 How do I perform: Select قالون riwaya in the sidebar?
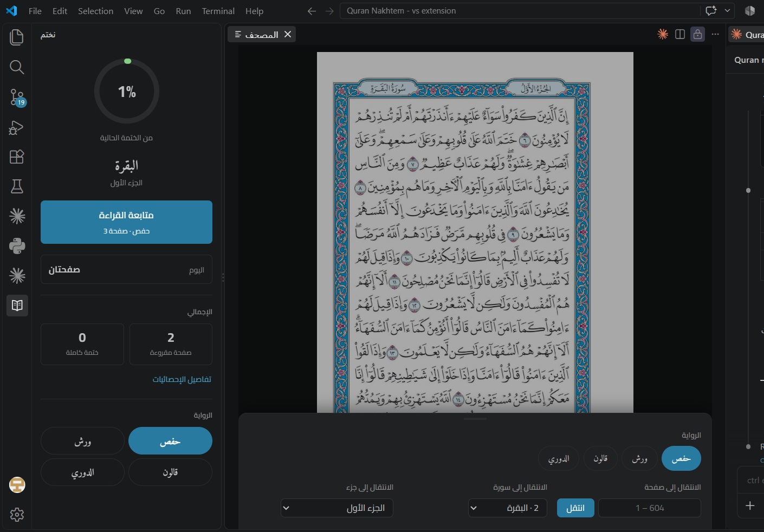(x=170, y=472)
